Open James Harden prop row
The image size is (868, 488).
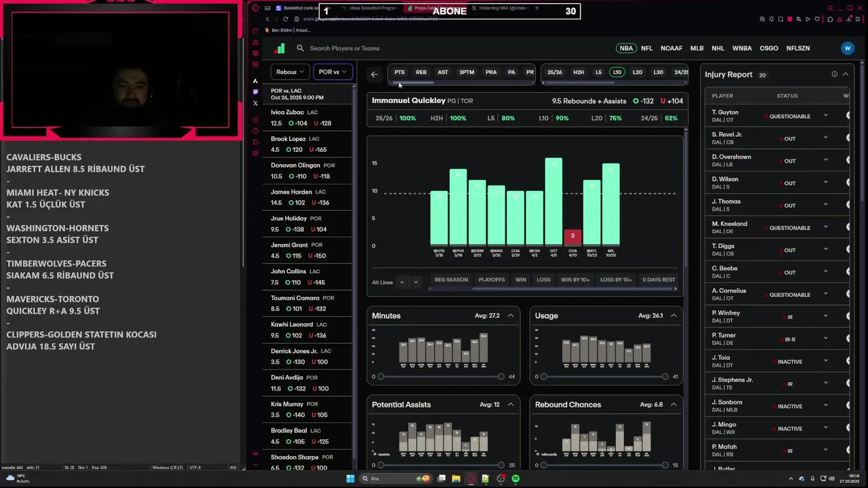(309, 197)
